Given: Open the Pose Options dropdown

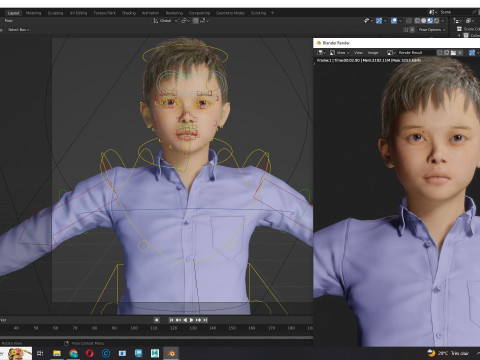Looking at the screenshot, I should tap(432, 30).
